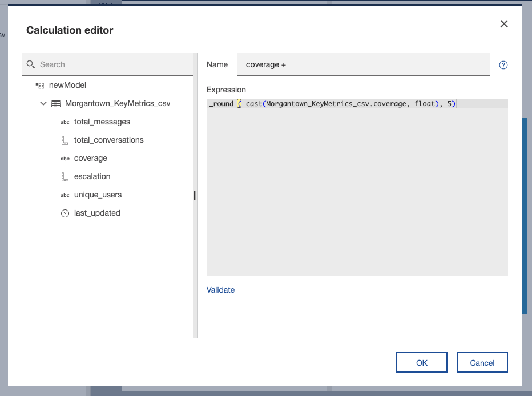Collapse the Morgantown_KeyMetrics_csv table node

pos(43,103)
